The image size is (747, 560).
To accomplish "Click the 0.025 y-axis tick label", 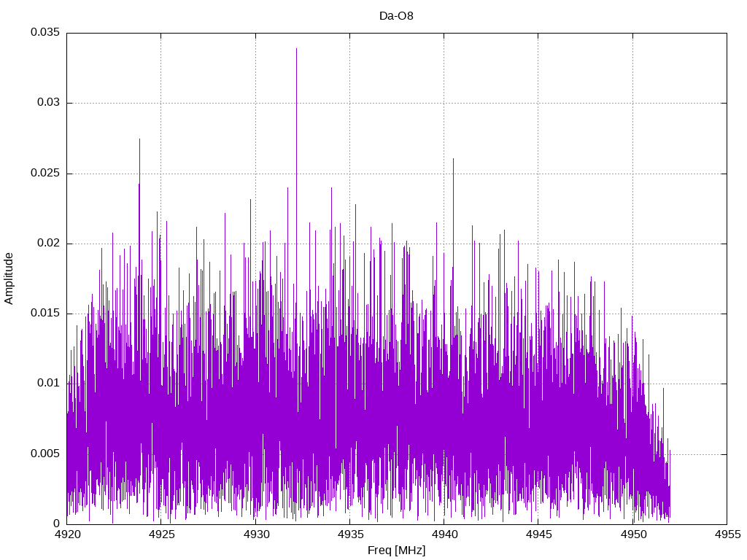I will pos(44,174).
